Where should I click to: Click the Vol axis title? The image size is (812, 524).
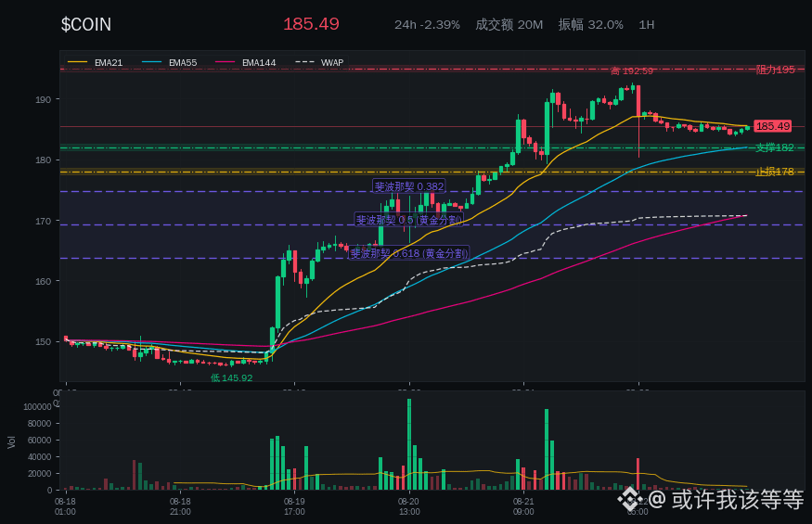click(11, 441)
